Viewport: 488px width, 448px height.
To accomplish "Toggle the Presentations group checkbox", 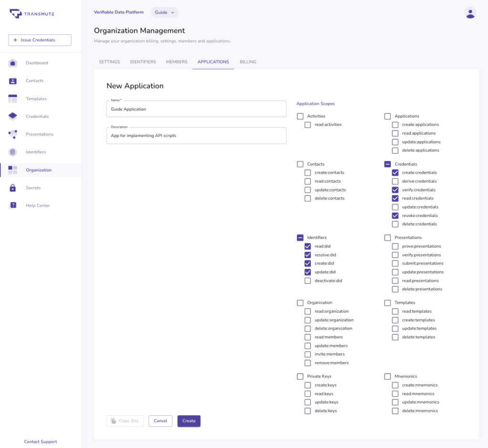I will tap(387, 238).
